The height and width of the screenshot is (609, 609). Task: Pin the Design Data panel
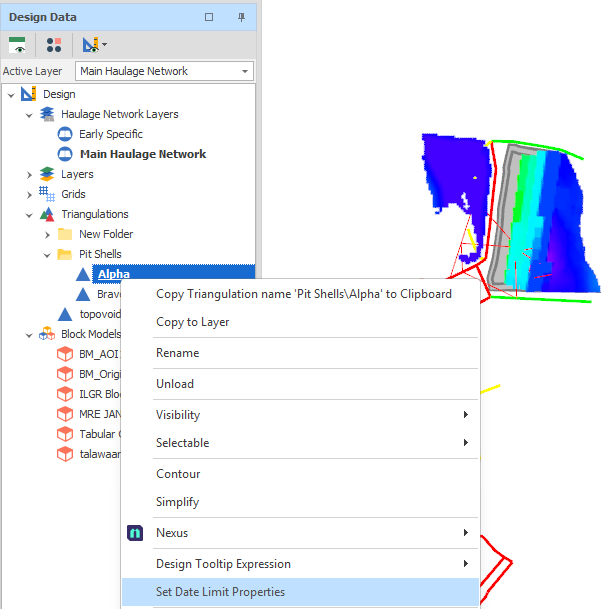click(x=241, y=17)
